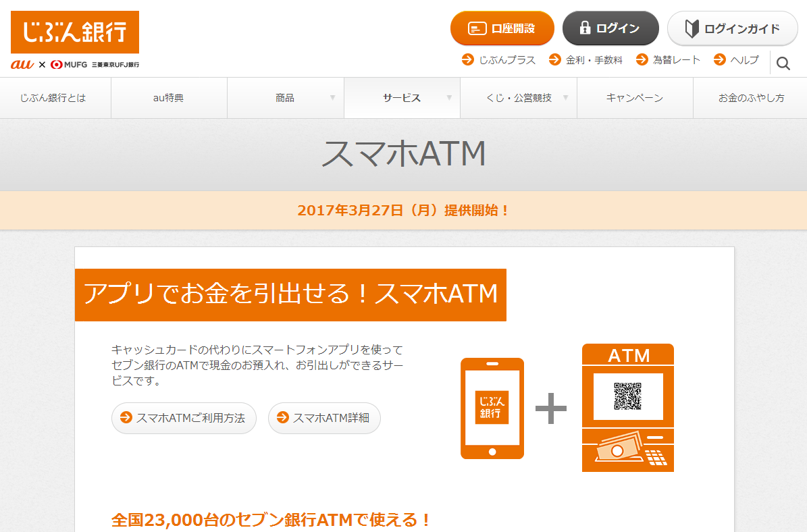Click the ログイン button
The height and width of the screenshot is (532, 807).
(x=610, y=28)
